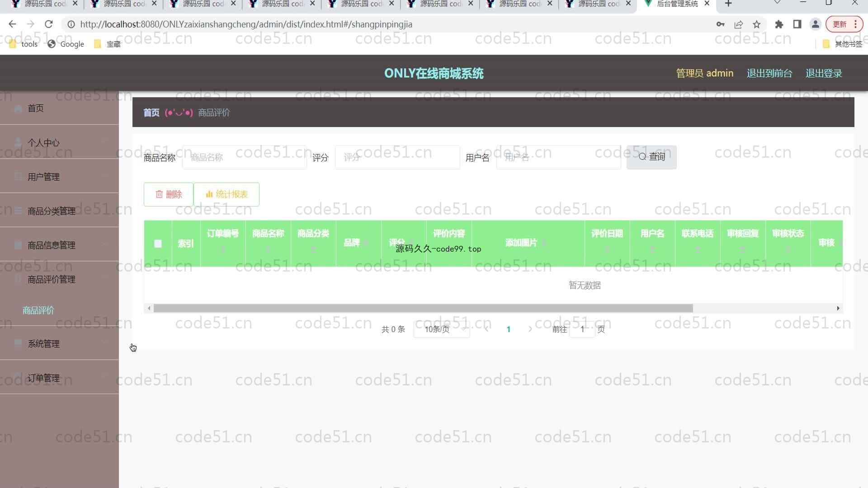Click the horizontal table scrollbar thumb
This screenshot has width=868, height=488.
(x=423, y=308)
